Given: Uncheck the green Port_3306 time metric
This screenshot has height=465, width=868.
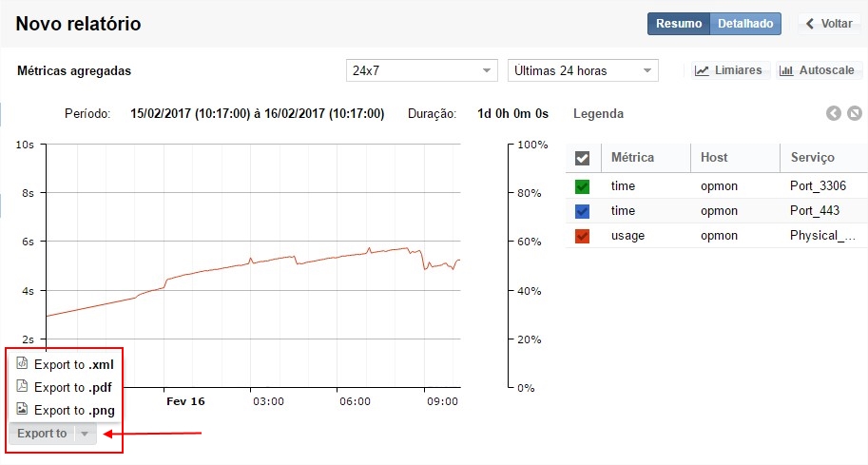Looking at the screenshot, I should click(x=583, y=186).
